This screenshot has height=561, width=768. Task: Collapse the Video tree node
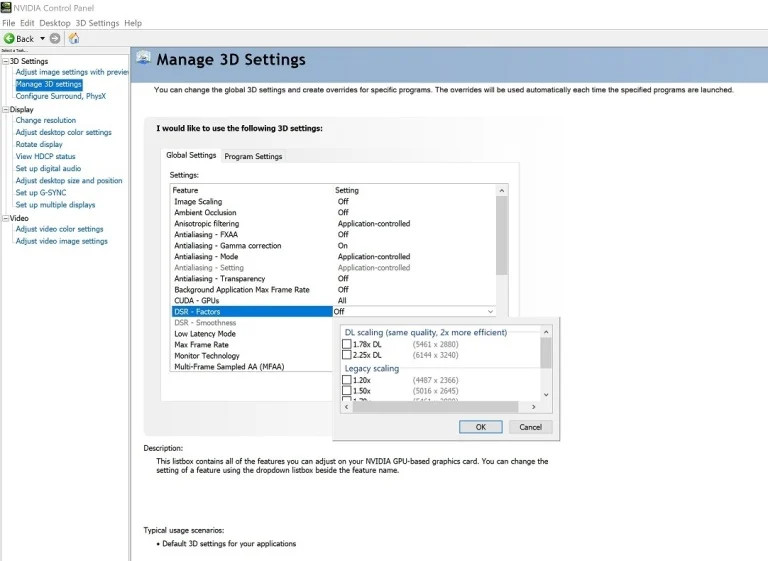(5, 217)
